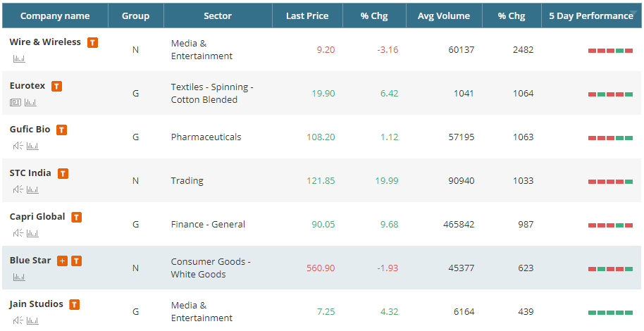The width and height of the screenshot is (644, 331).
Task: Open the chart icon under Blue Star
Action: 19,277
